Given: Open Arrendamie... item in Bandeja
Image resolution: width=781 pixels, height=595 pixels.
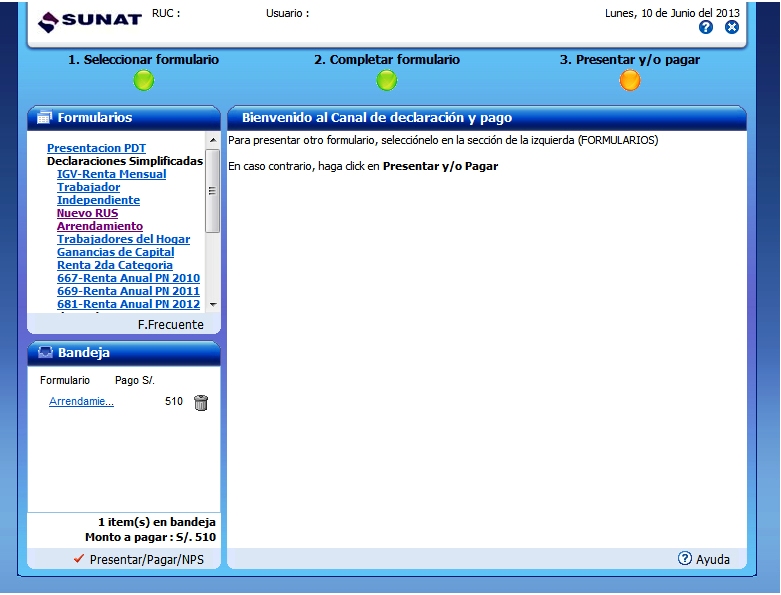Looking at the screenshot, I should [81, 401].
